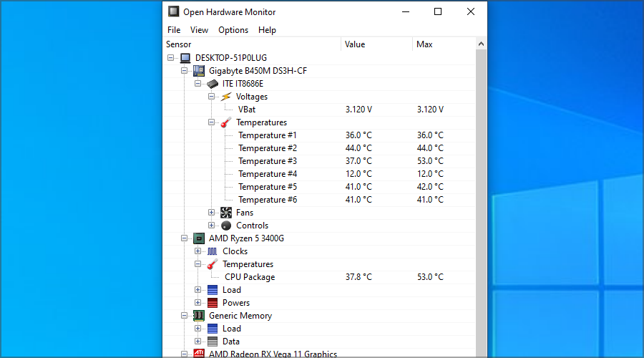Click the blue Load icon under AMD Ryzen
The width and height of the screenshot is (644, 358).
coord(213,290)
